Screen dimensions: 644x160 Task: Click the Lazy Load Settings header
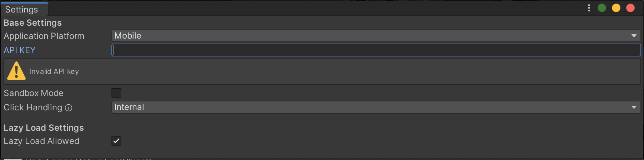(44, 128)
